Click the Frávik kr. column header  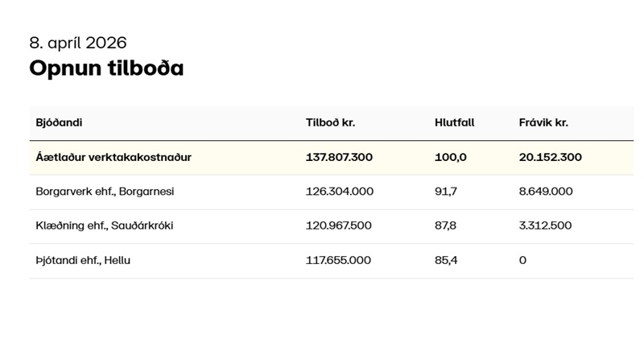(x=543, y=123)
